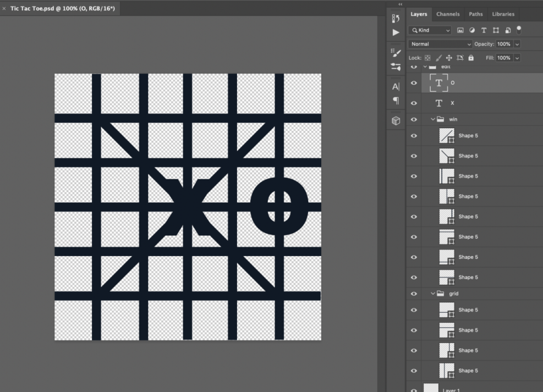The width and height of the screenshot is (543, 392).
Task: Open the Opacity slider dropdown arrow
Action: (517, 44)
